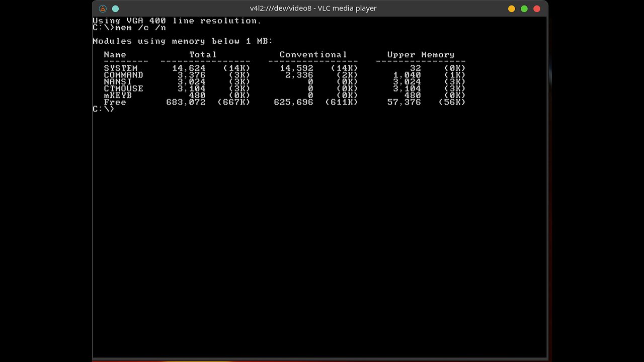The image size is (644, 362).
Task: Click the yellow minimize window button
Action: [x=512, y=9]
